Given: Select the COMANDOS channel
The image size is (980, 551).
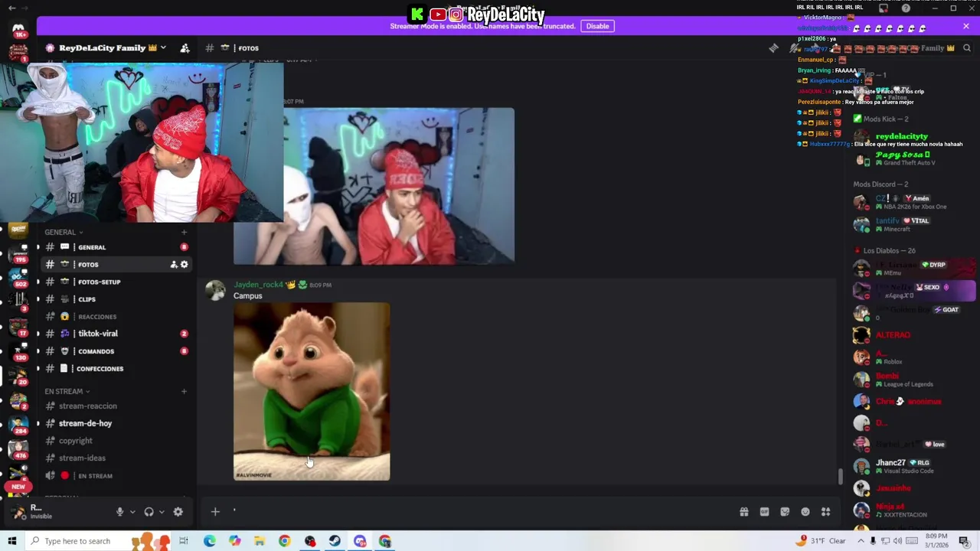Looking at the screenshot, I should pyautogui.click(x=115, y=351).
